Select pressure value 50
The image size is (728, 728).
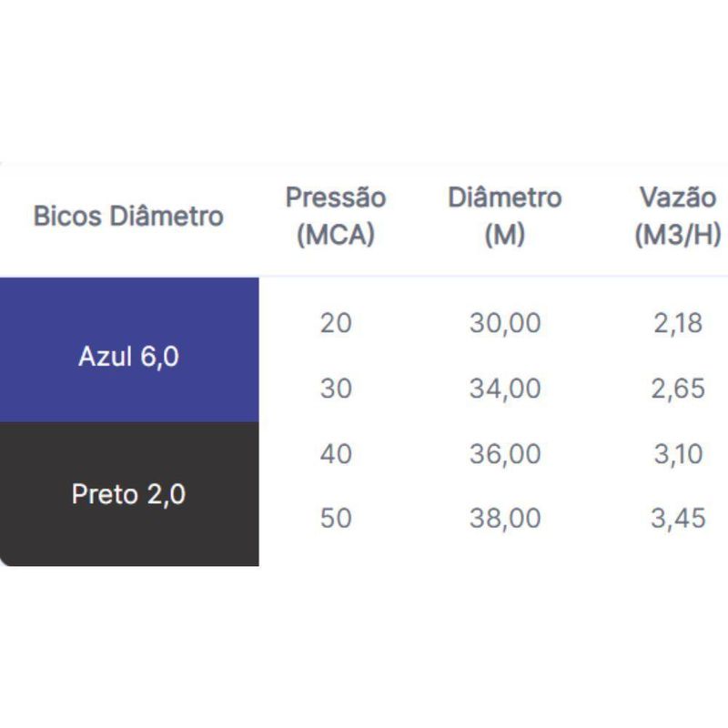click(336, 518)
